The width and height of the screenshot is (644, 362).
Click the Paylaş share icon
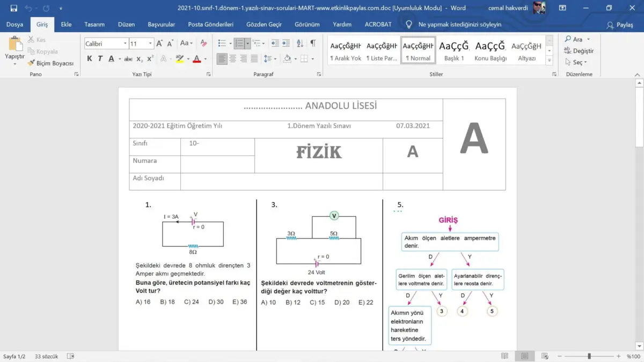(x=620, y=25)
